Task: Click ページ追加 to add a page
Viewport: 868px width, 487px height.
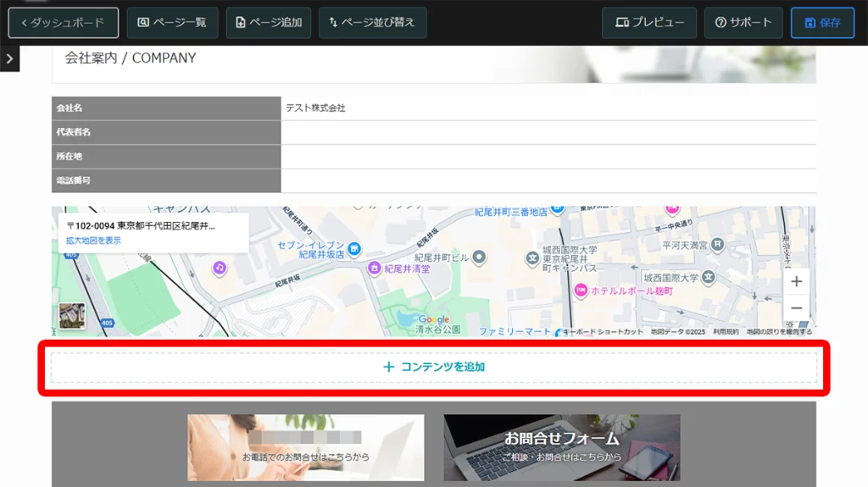Action: pyautogui.click(x=269, y=23)
